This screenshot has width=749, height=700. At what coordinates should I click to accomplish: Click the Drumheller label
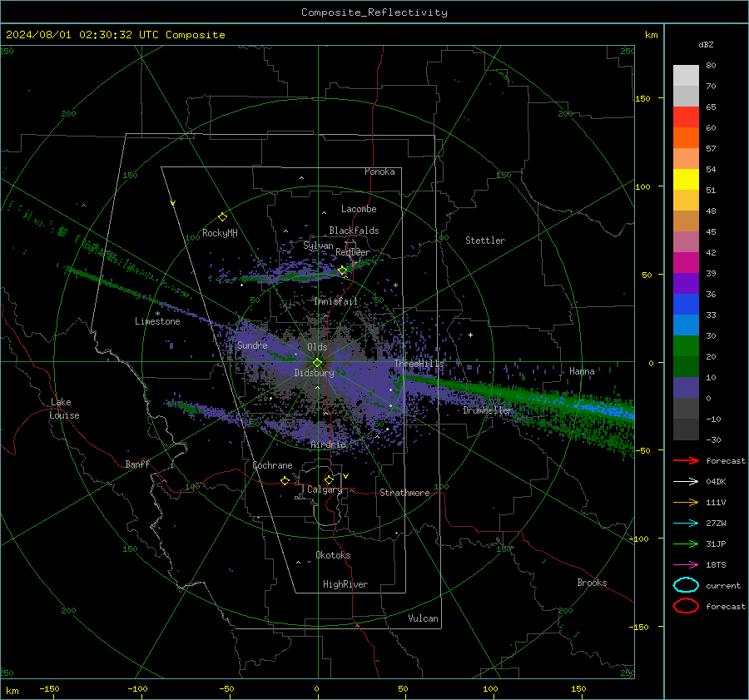coord(488,410)
